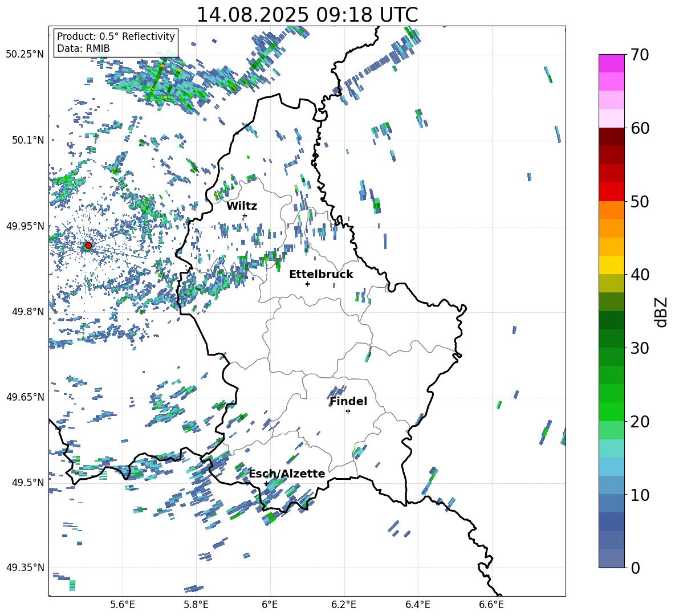Click the 49.95°N latitude tick label
The width and height of the screenshot is (675, 616).
click(x=25, y=226)
